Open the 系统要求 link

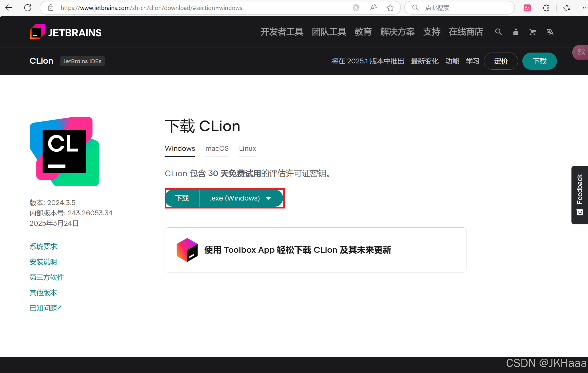pos(43,246)
